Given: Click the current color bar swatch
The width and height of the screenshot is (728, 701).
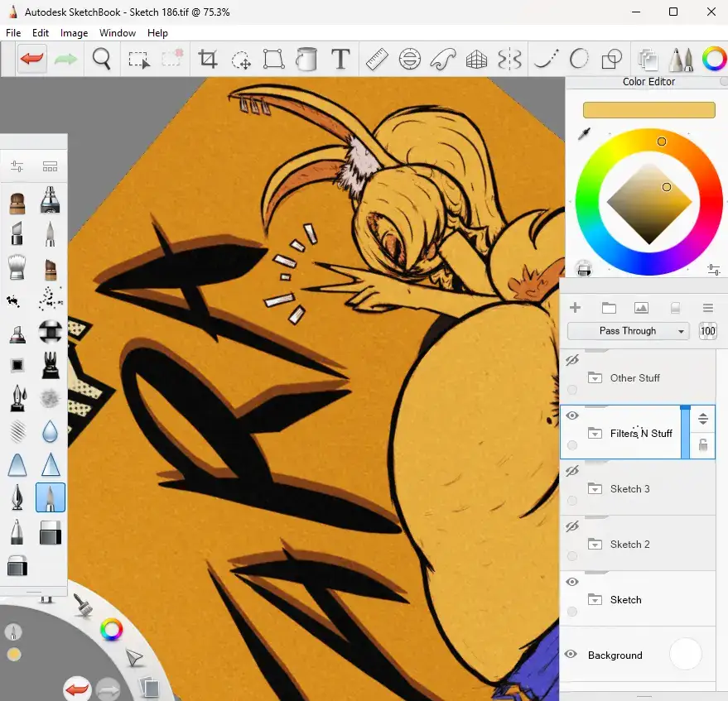Looking at the screenshot, I should click(x=648, y=110).
